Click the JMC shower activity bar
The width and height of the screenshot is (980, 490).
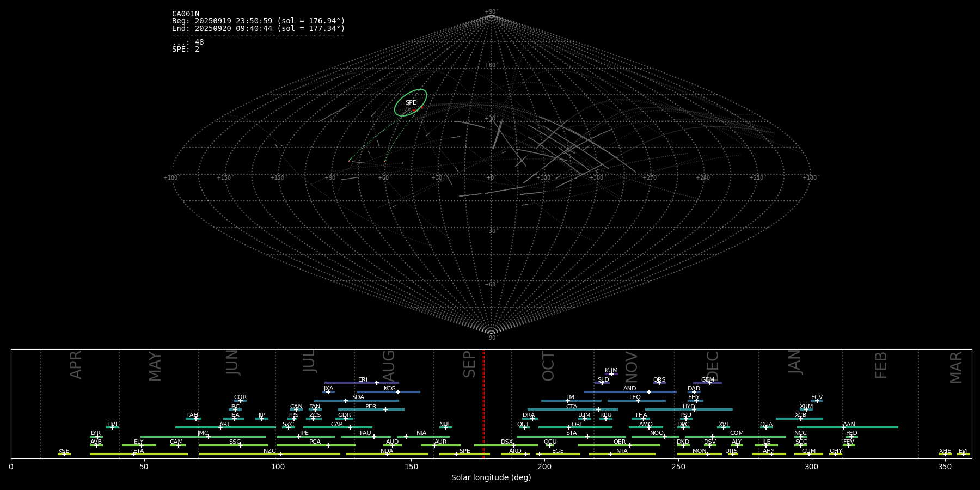click(x=203, y=437)
